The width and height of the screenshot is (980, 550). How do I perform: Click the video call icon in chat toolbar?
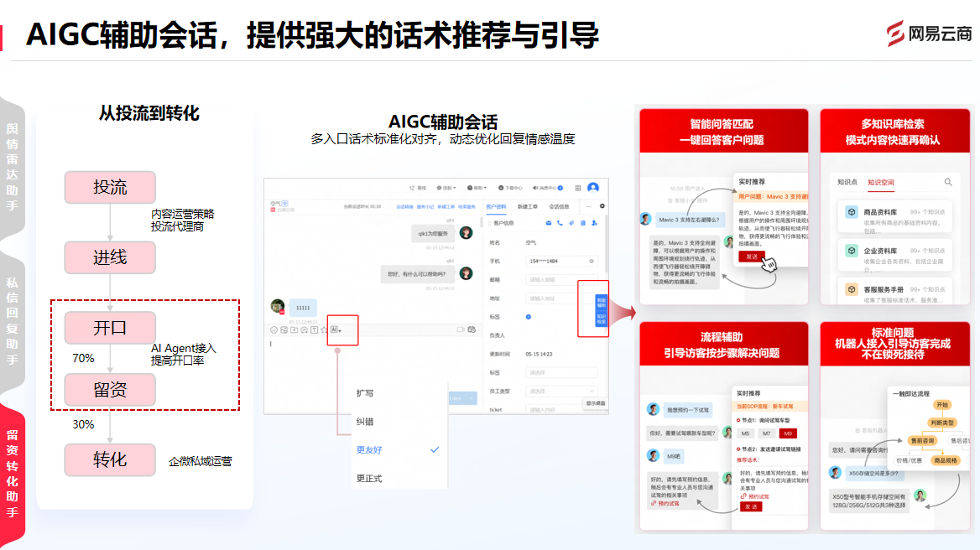pyautogui.click(x=461, y=329)
